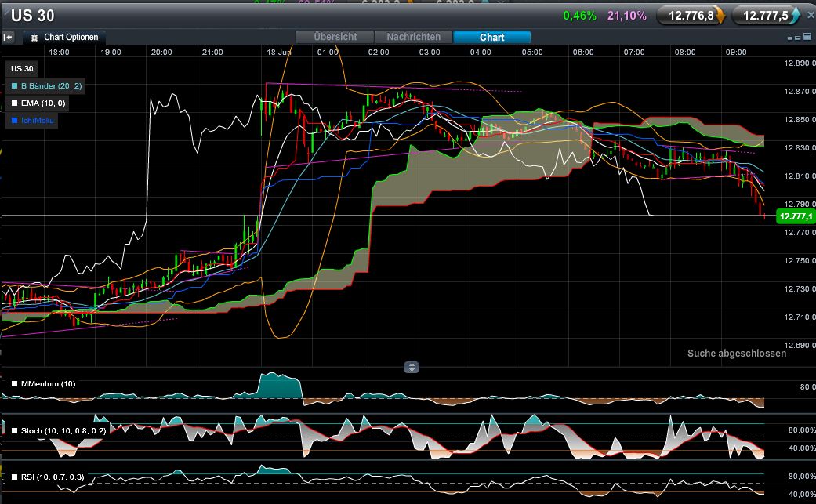This screenshot has width=816, height=504.
Task: Click the 80,0 momentum scale label
Action: [x=807, y=387]
